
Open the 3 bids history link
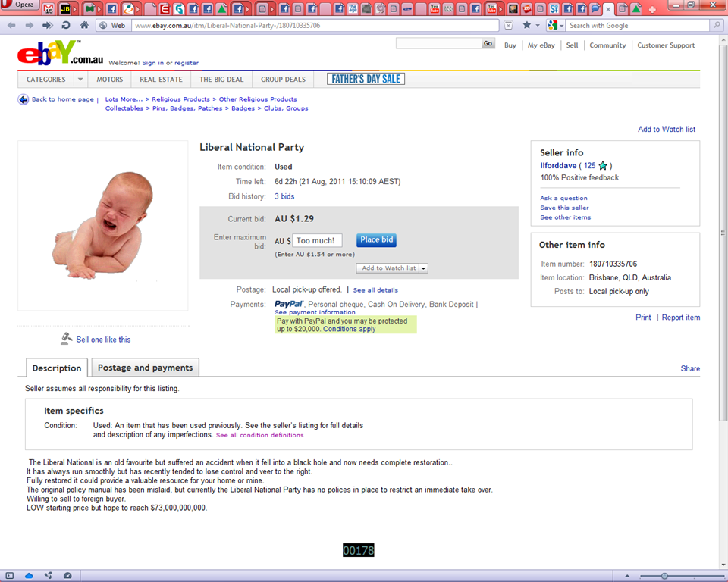point(284,196)
